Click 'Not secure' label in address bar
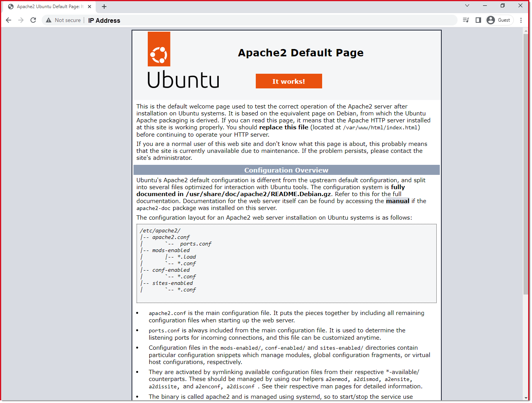This screenshot has height=403, width=532. [68, 20]
